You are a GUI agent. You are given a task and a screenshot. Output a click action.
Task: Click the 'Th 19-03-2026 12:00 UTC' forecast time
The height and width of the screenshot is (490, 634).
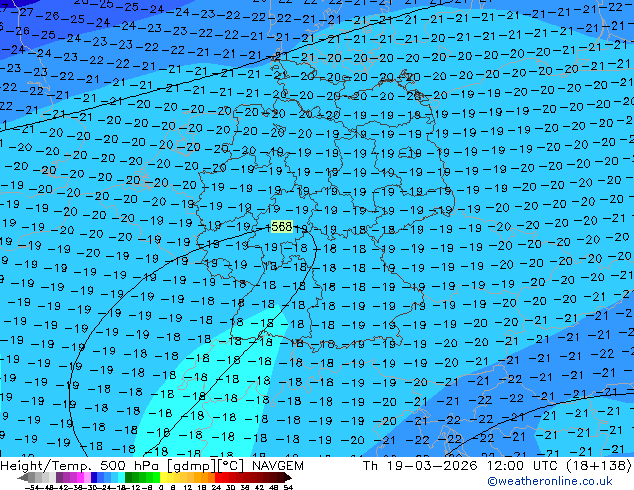click(x=459, y=466)
